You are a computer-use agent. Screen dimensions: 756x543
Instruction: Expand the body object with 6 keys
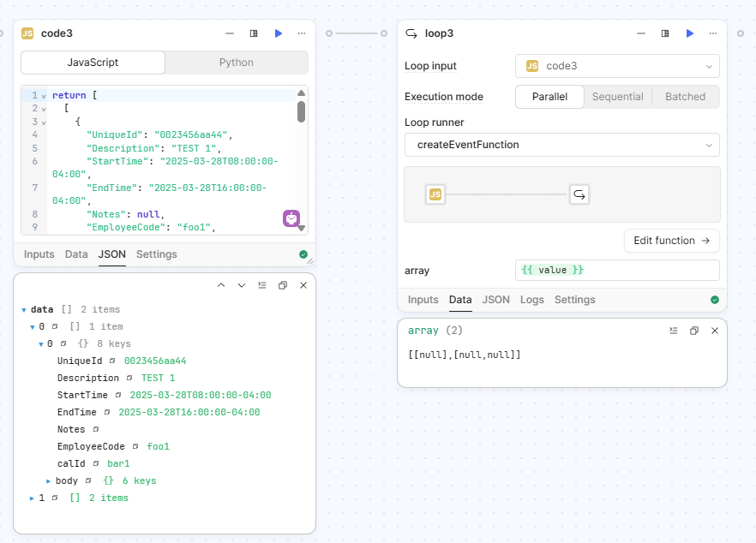(48, 480)
